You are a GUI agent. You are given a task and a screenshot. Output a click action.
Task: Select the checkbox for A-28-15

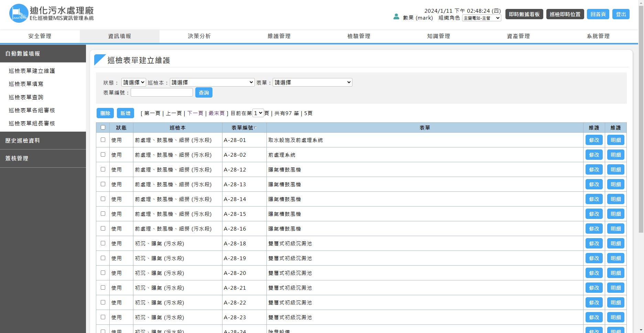103,214
